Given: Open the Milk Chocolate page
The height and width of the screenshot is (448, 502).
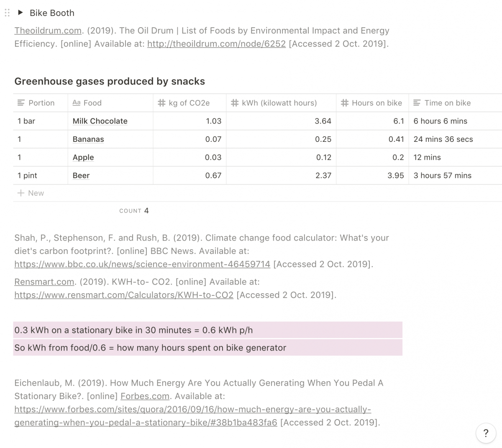Looking at the screenshot, I should [100, 121].
